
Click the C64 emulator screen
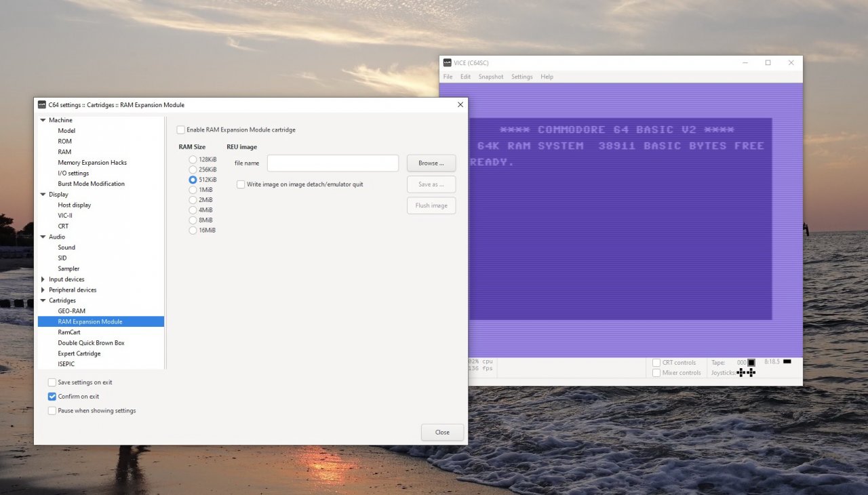620,220
